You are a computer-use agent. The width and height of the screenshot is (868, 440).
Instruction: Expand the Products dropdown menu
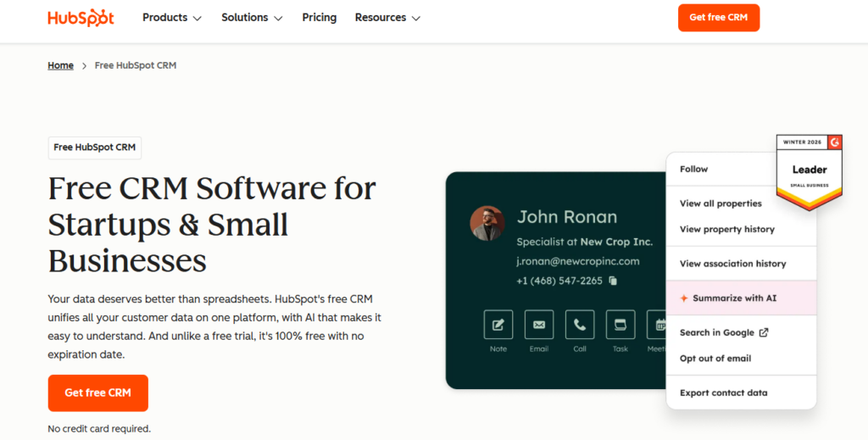[x=172, y=18]
